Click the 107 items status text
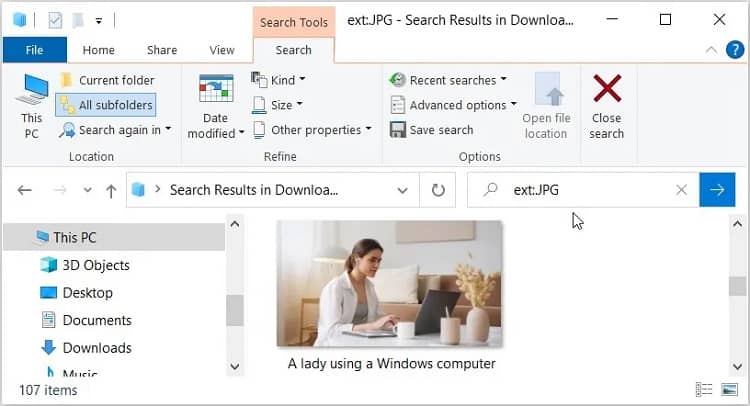 (48, 390)
